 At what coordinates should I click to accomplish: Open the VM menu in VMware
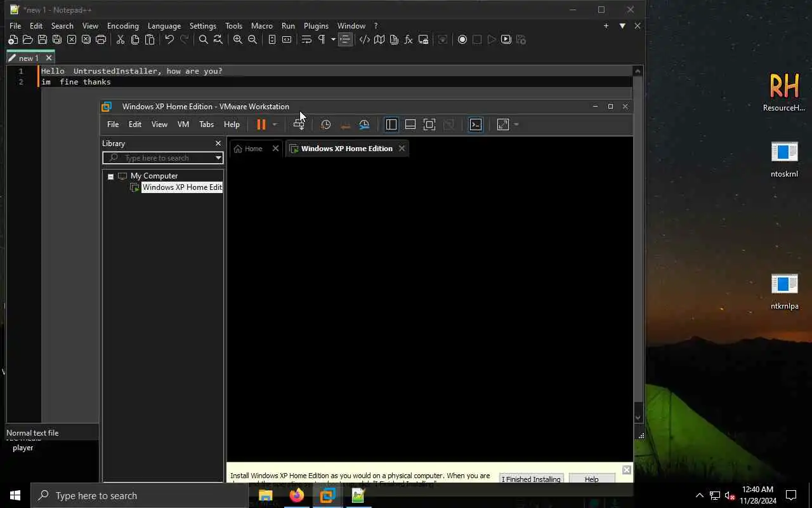(x=183, y=124)
